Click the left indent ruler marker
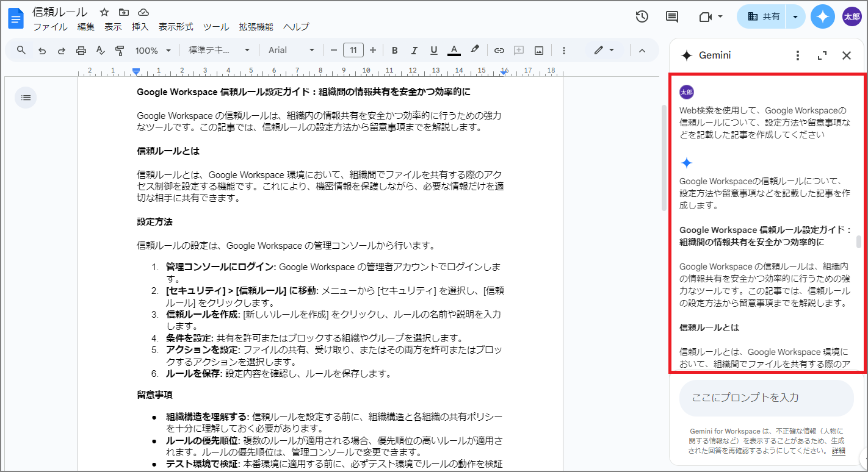Screen dimensions: 868x472 pyautogui.click(x=136, y=72)
